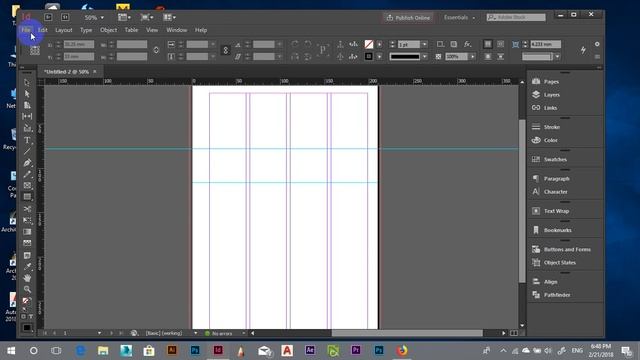640x360 pixels.
Task: Open Firefox from the taskbar
Action: [x=402, y=351]
